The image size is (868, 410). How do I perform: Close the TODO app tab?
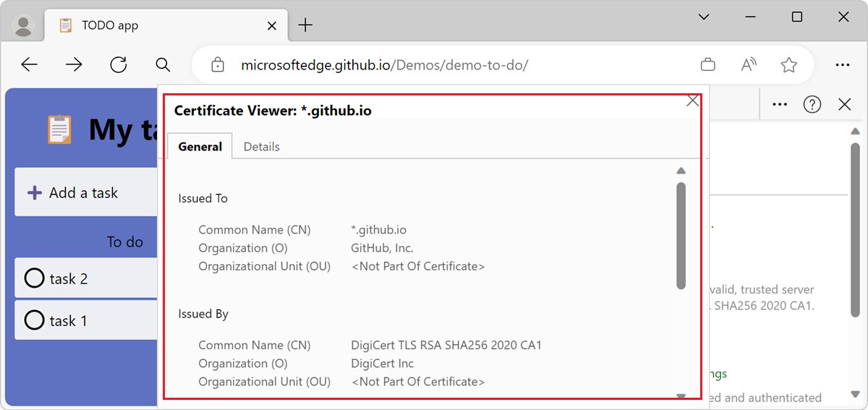(x=272, y=25)
